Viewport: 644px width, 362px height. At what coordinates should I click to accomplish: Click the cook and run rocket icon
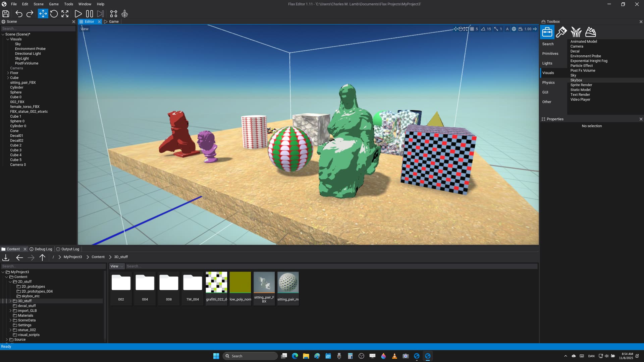[x=125, y=14]
